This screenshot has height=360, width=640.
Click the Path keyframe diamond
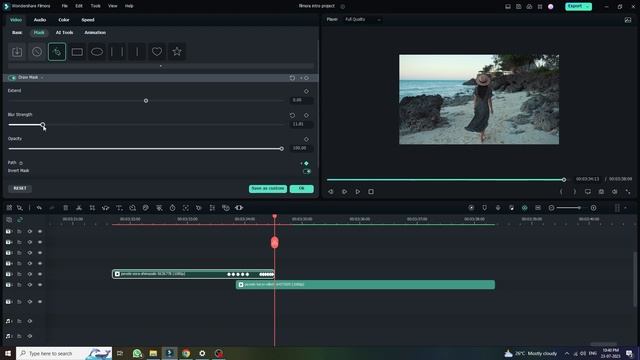(x=306, y=163)
